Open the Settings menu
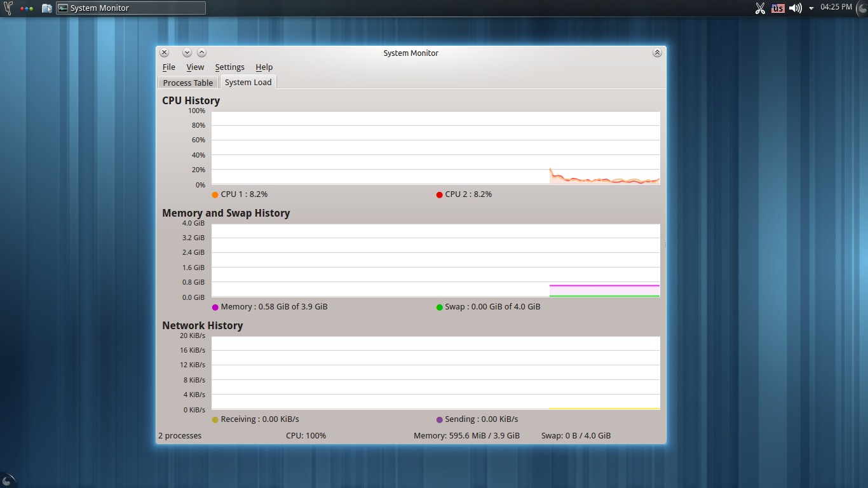This screenshot has height=488, width=868. coord(229,67)
